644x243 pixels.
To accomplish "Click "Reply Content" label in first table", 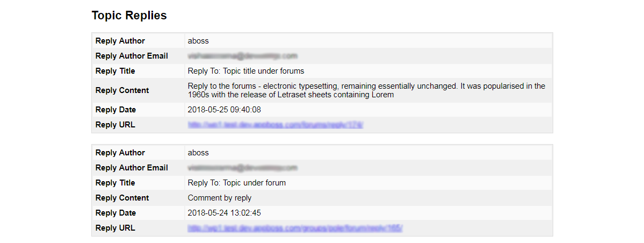I will click(122, 90).
